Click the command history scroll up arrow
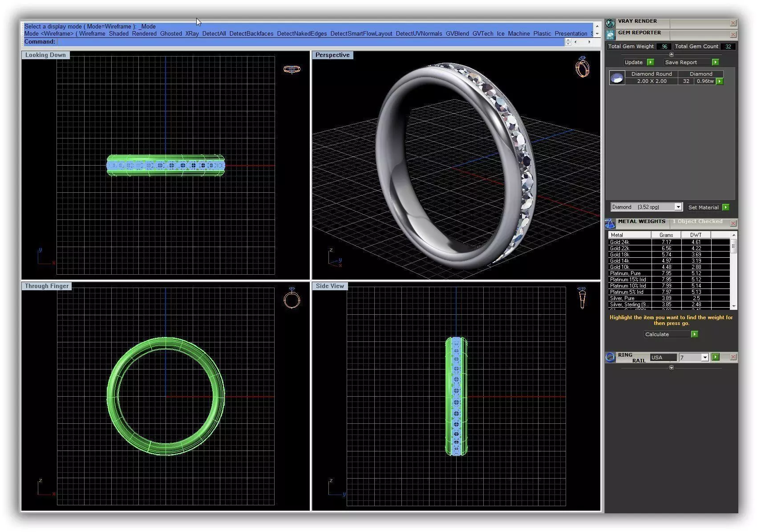The height and width of the screenshot is (532, 757). point(597,26)
